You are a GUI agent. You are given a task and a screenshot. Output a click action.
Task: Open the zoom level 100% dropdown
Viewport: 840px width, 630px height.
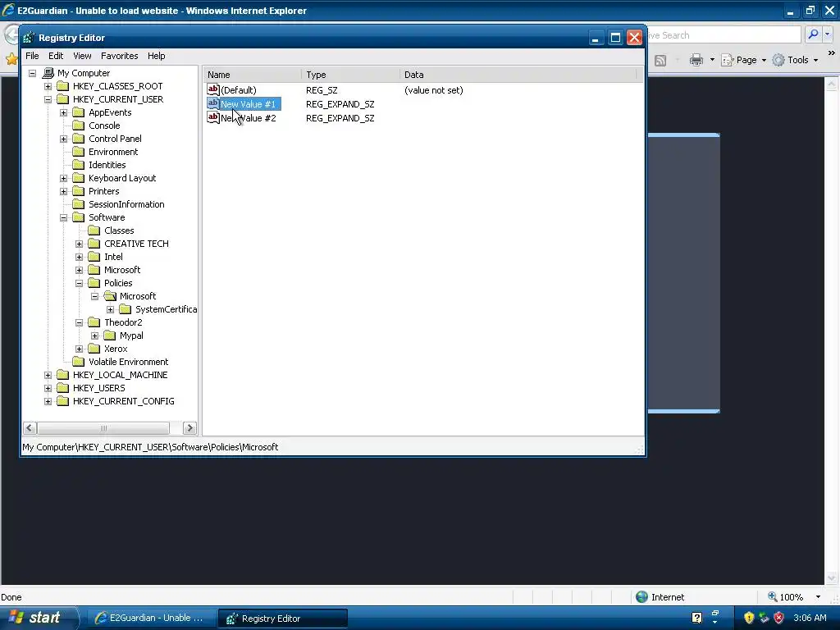[818, 597]
